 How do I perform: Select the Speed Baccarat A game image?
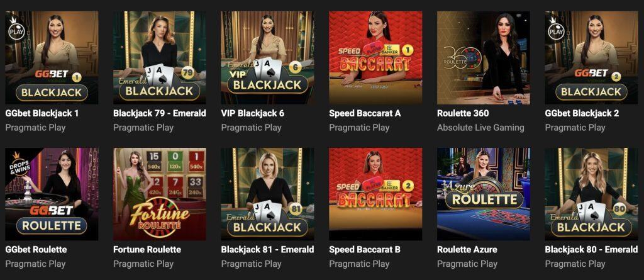point(375,57)
